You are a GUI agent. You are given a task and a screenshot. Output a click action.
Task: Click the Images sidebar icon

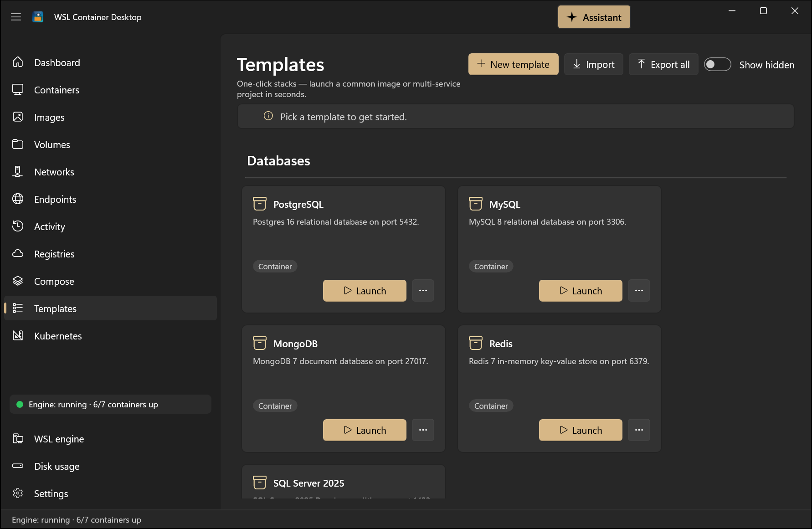18,117
